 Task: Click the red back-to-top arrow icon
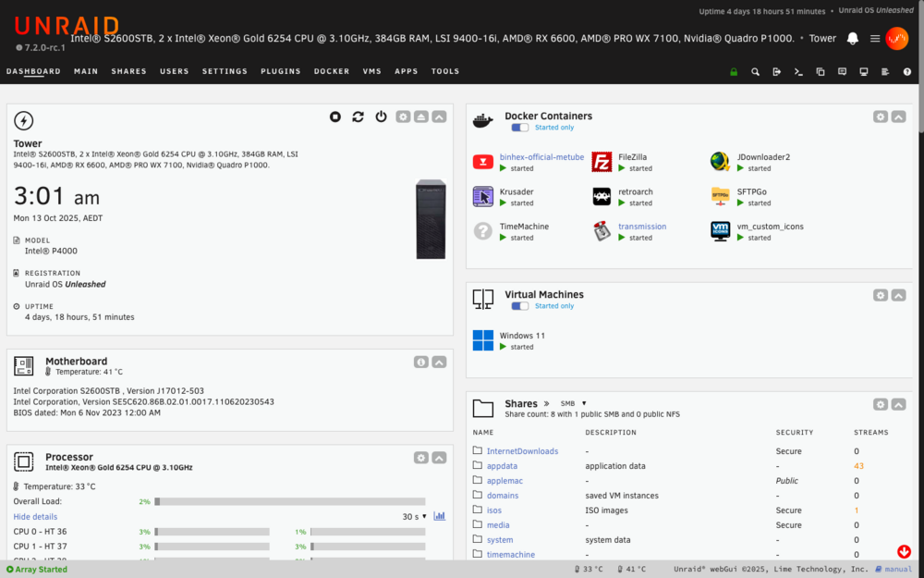tap(904, 551)
